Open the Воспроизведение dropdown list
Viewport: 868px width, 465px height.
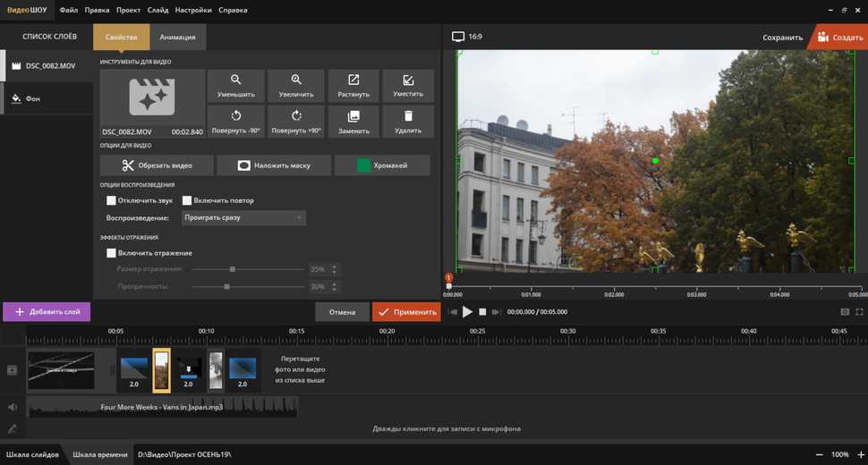point(243,217)
